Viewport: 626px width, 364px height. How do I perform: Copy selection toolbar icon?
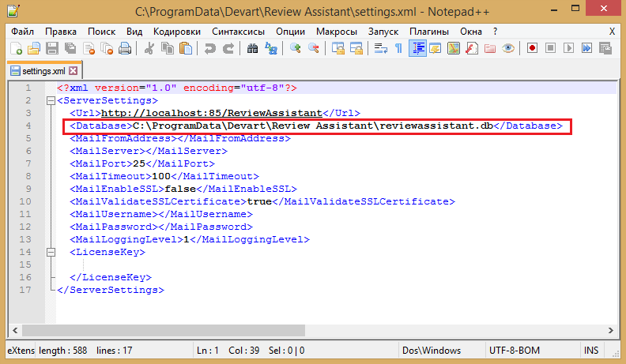(x=168, y=49)
